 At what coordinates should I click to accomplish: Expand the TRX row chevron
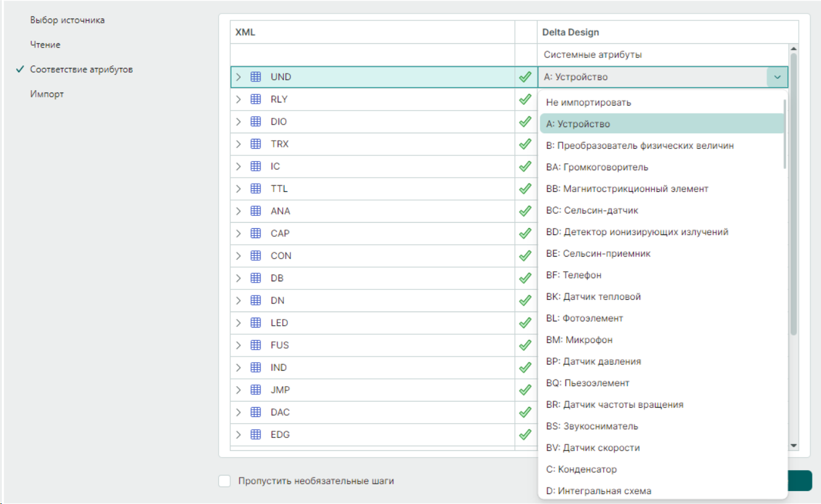pyautogui.click(x=239, y=144)
